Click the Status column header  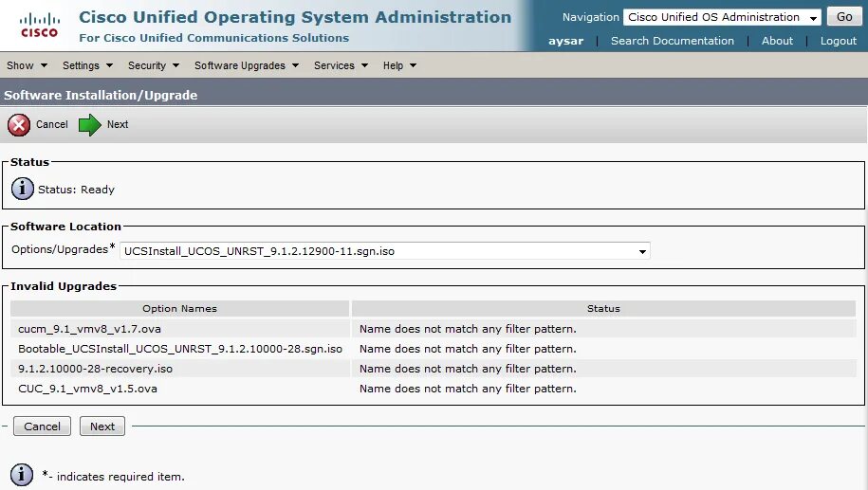(x=603, y=309)
